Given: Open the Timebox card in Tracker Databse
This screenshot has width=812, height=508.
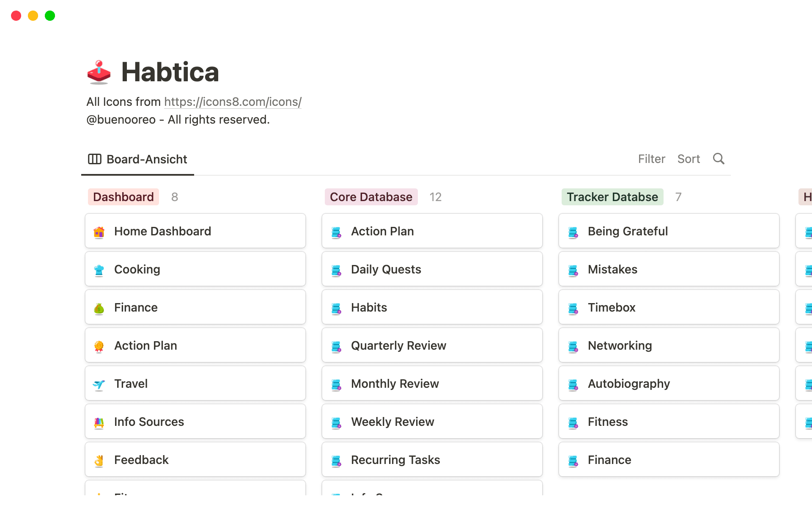Looking at the screenshot, I should coord(611,307).
